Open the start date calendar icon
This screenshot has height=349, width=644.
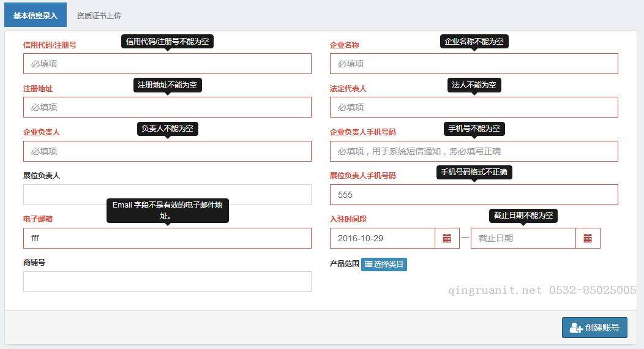pos(447,238)
